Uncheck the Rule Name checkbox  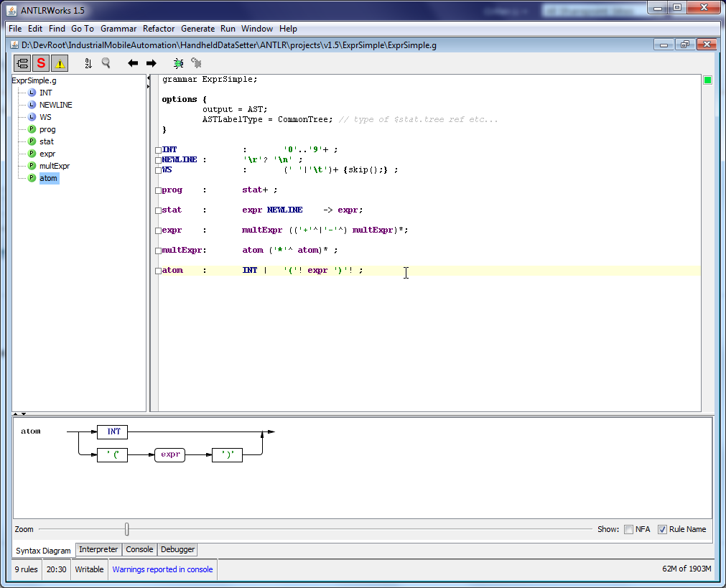(662, 529)
